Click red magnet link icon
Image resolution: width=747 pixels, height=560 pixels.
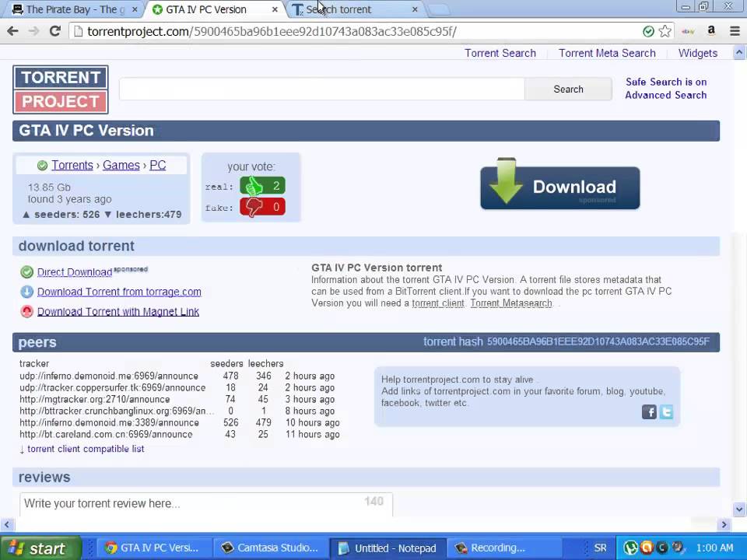pos(26,311)
